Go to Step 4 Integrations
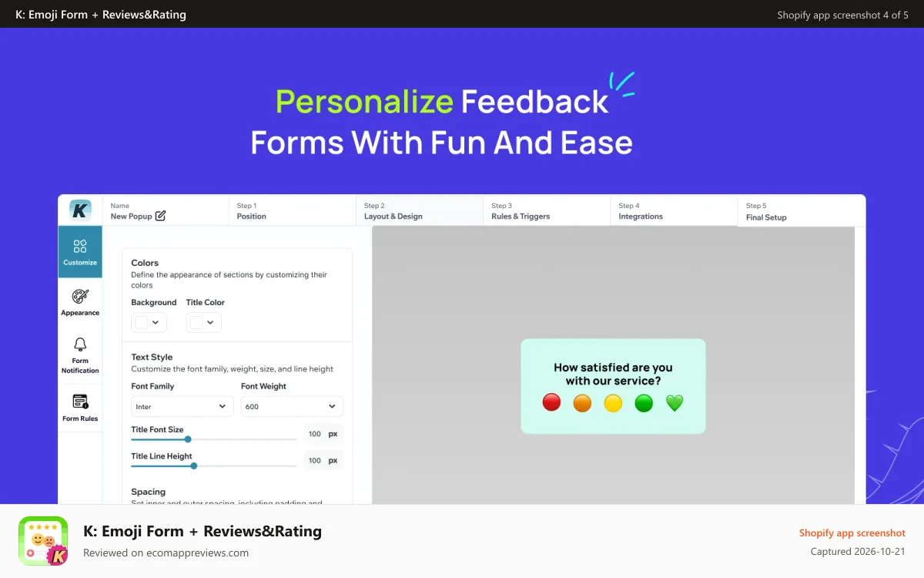Screen dimensions: 924x578 [x=674, y=211]
